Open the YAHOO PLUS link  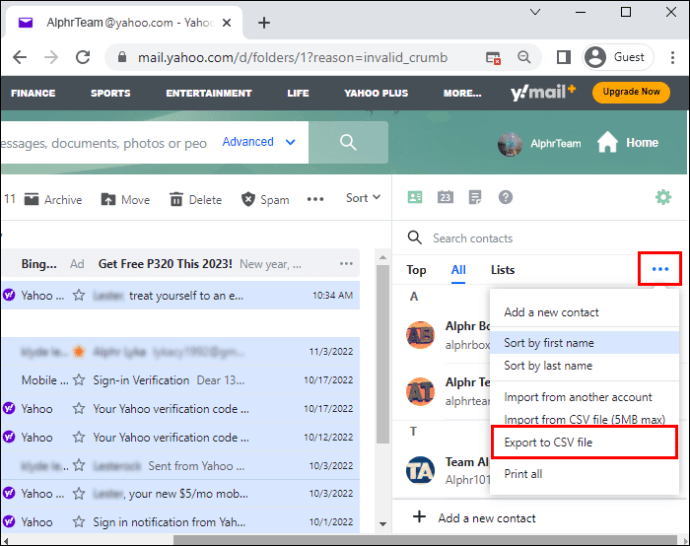pyautogui.click(x=376, y=93)
